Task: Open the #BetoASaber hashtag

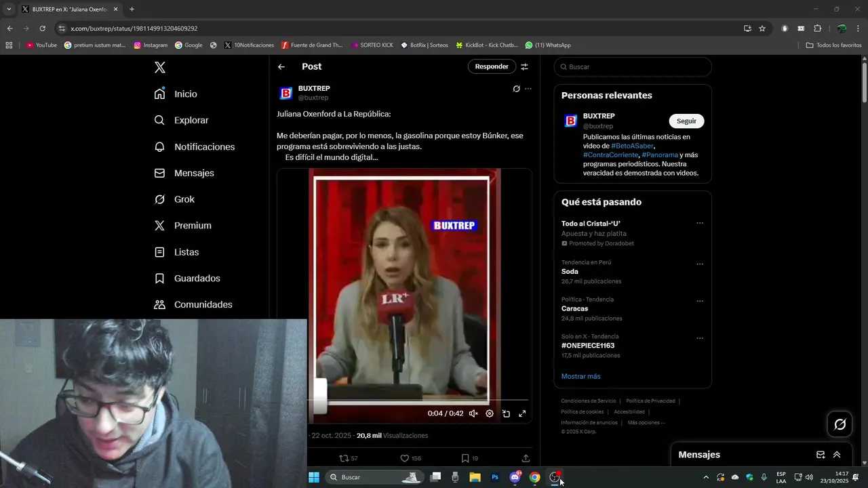Action: point(632,146)
